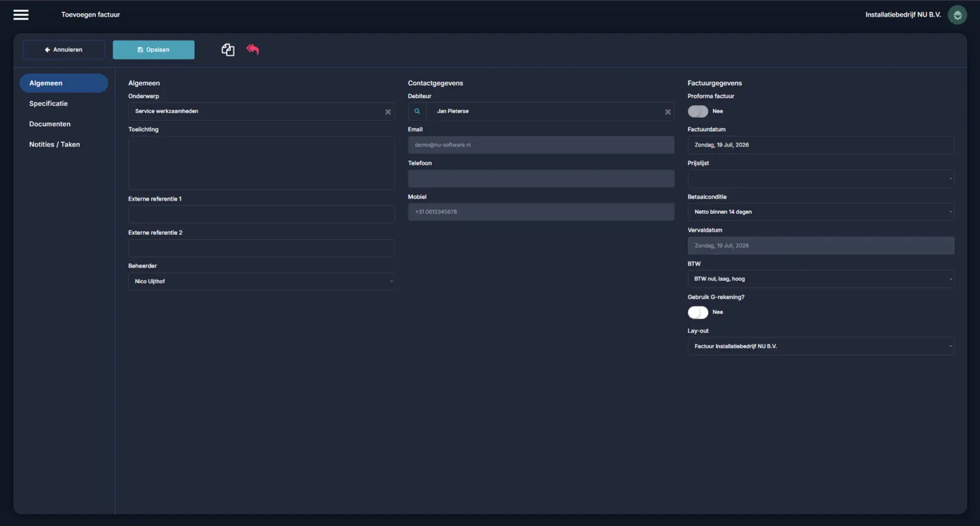Viewport: 980px width, 526px height.
Task: Switch to the Notities / Taken tab
Action: 55,145
